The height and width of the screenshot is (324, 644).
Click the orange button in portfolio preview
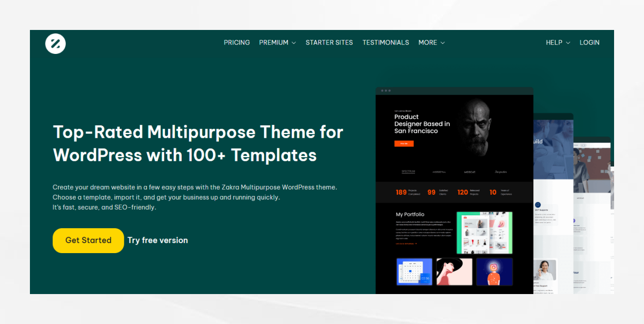(404, 143)
